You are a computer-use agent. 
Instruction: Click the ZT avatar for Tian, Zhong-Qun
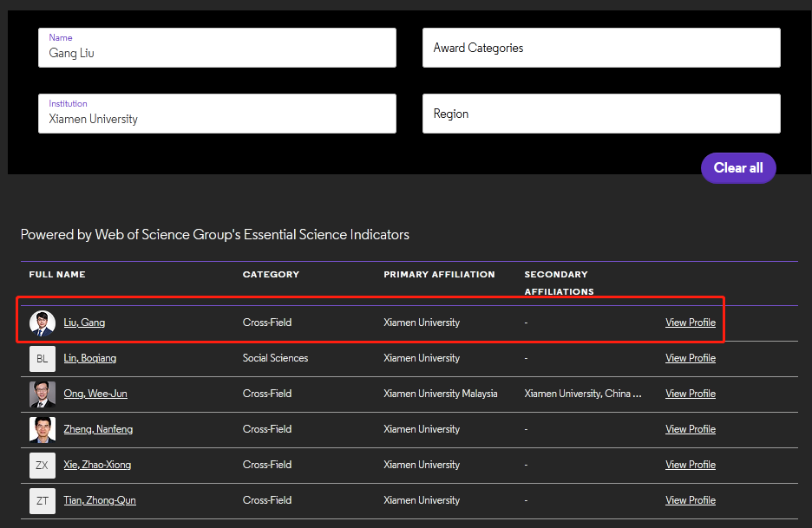pyautogui.click(x=43, y=501)
